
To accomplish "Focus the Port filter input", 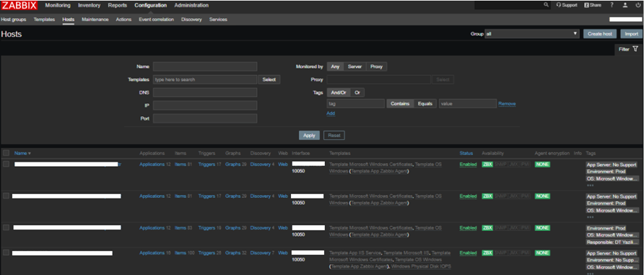I will tap(205, 118).
